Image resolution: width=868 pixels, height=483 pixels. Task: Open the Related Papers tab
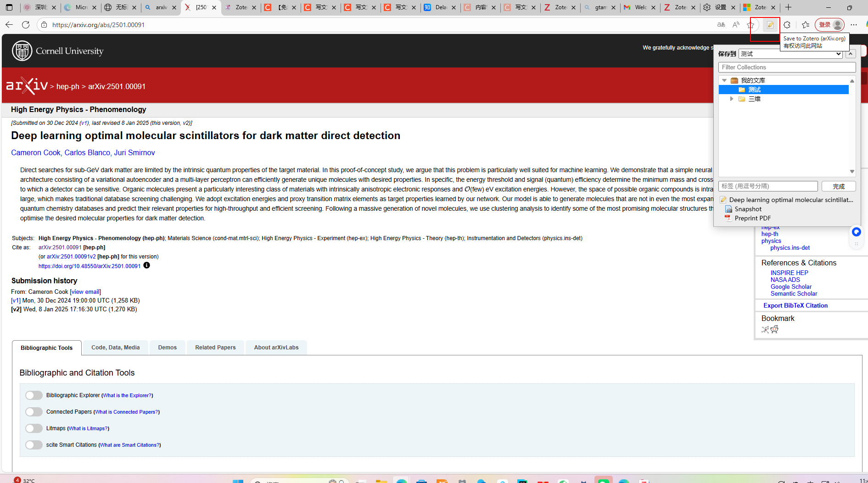[x=215, y=348]
